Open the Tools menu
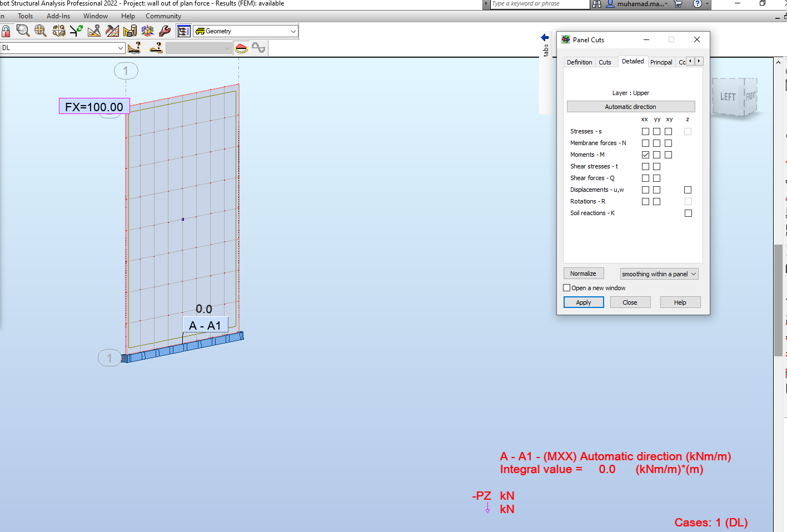The width and height of the screenshot is (787, 532). [x=25, y=16]
